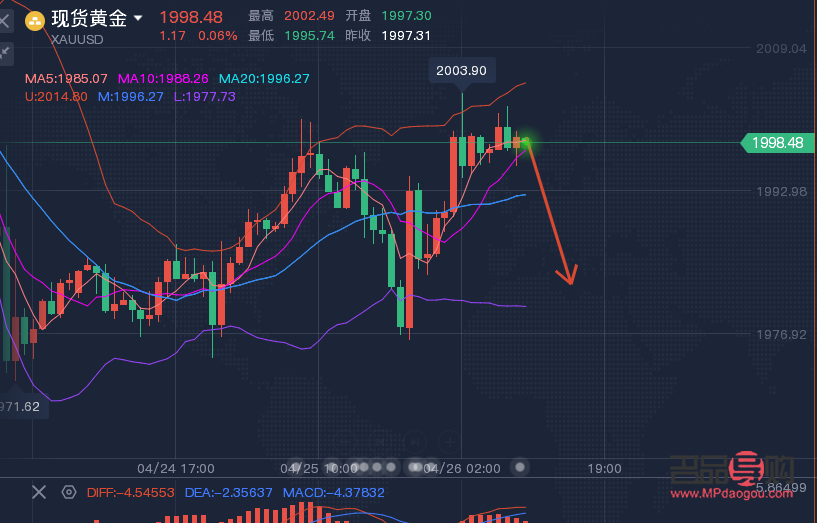Select the MA10 moving average label
Viewport: 817px width, 523px height.
tap(163, 78)
